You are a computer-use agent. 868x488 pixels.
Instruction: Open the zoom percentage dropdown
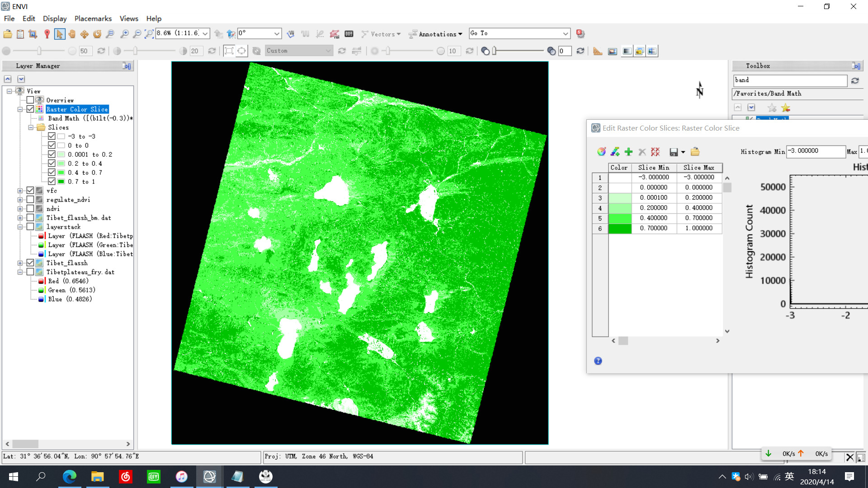[205, 34]
